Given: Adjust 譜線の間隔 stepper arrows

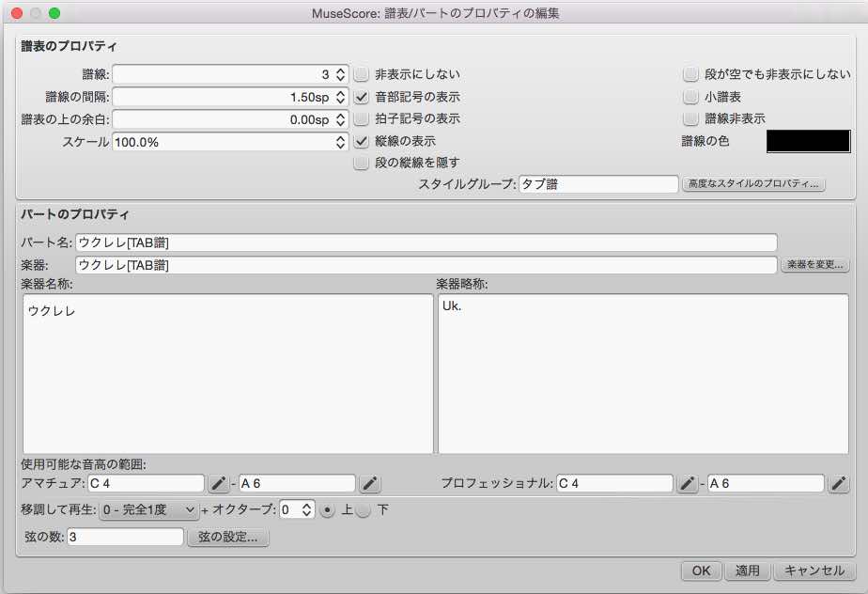Looking at the screenshot, I should click(x=341, y=97).
